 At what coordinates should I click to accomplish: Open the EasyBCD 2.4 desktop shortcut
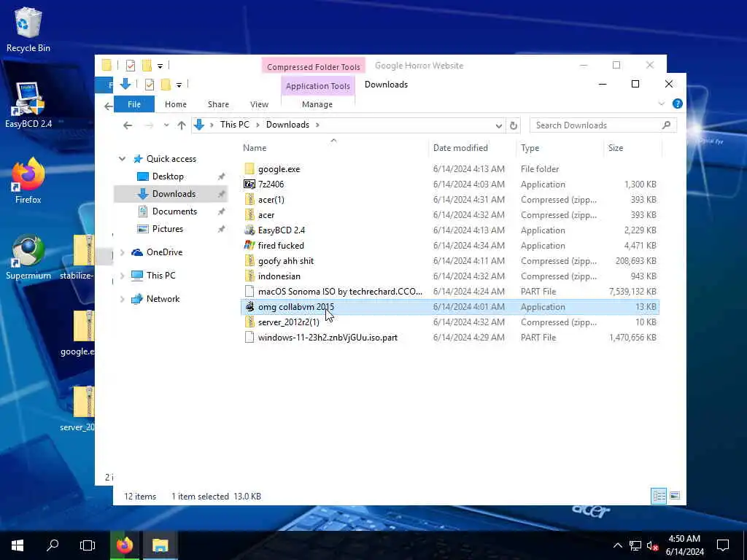tap(28, 105)
